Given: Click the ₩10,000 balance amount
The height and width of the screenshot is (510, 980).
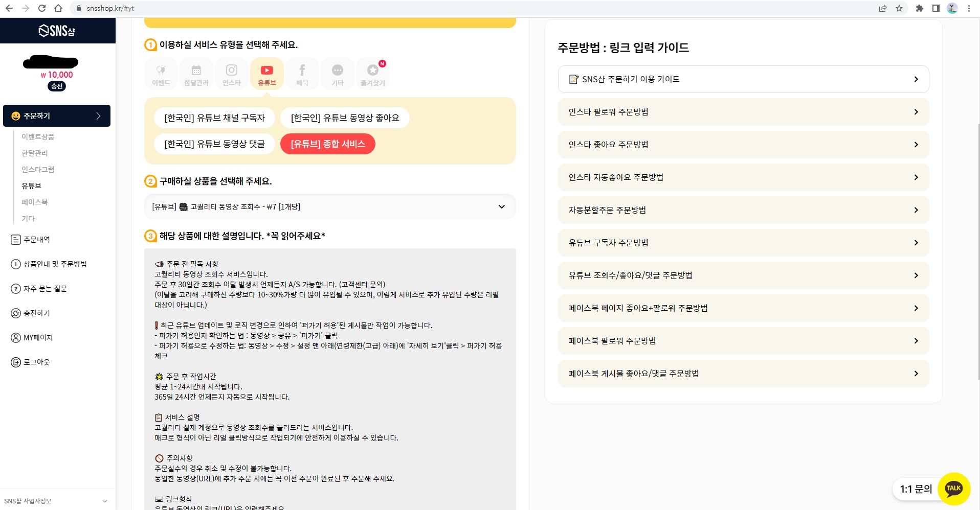Looking at the screenshot, I should coord(57,75).
